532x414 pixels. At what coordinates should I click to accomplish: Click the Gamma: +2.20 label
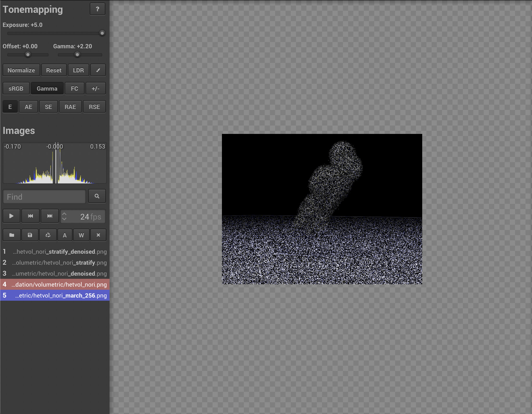pyautogui.click(x=73, y=46)
